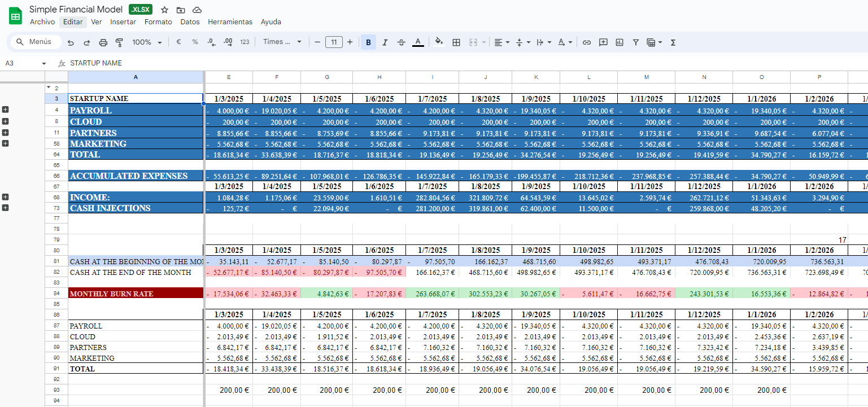
Task: Open the font family dropdown
Action: pyautogui.click(x=281, y=42)
